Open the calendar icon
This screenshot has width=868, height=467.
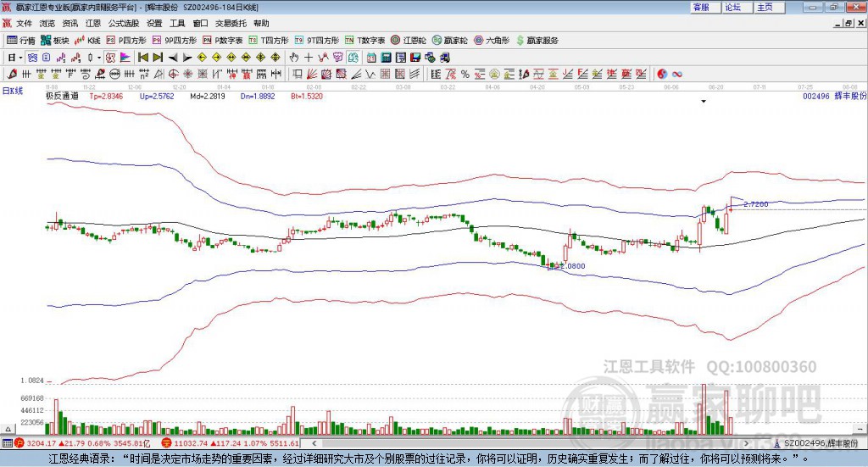371,58
